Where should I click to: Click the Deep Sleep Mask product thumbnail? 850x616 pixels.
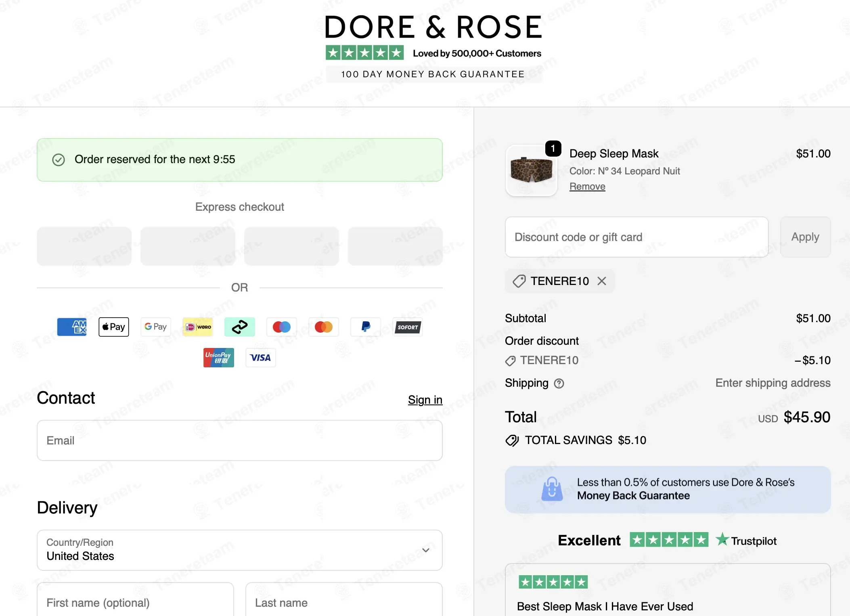[532, 170]
